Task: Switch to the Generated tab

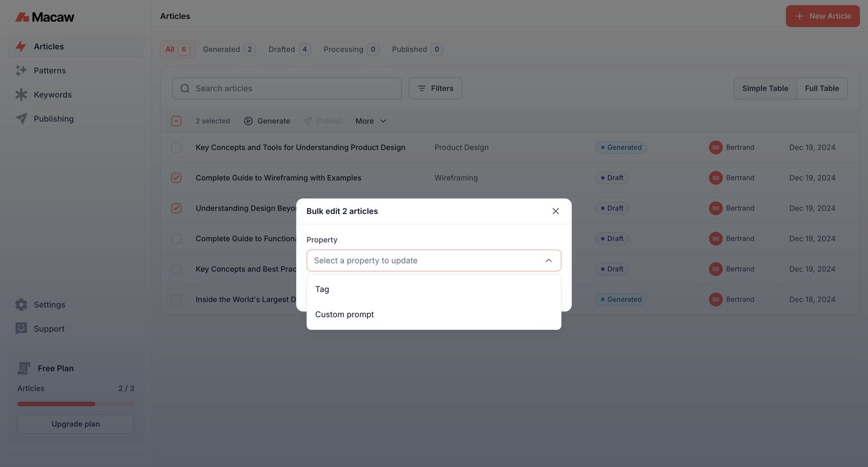Action: coord(229,49)
